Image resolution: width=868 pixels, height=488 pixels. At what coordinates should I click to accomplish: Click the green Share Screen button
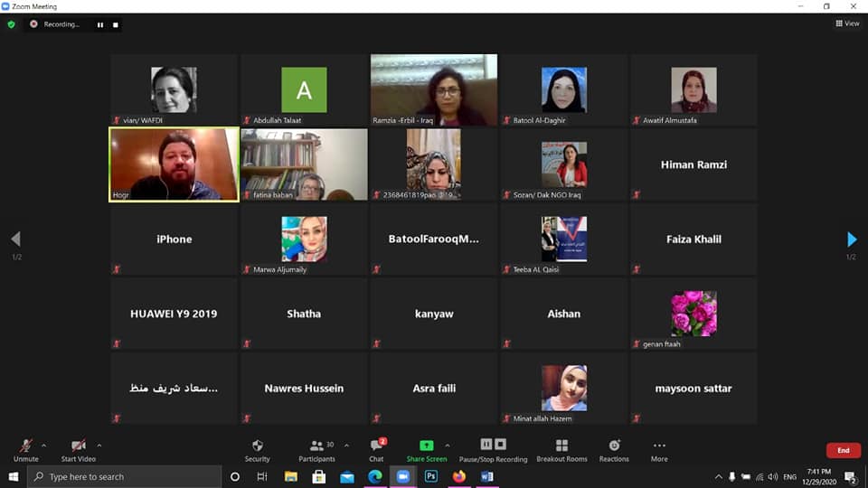[x=426, y=449]
